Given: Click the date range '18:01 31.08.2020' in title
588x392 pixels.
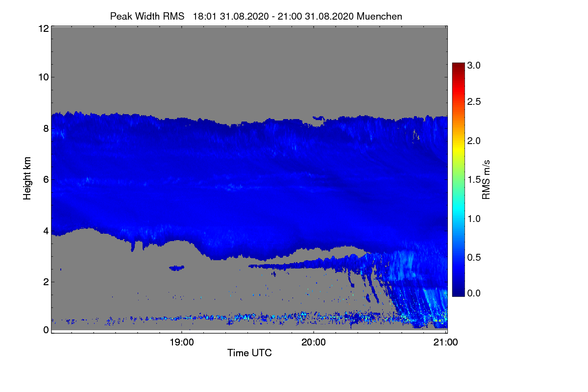Looking at the screenshot, I should tap(230, 16).
